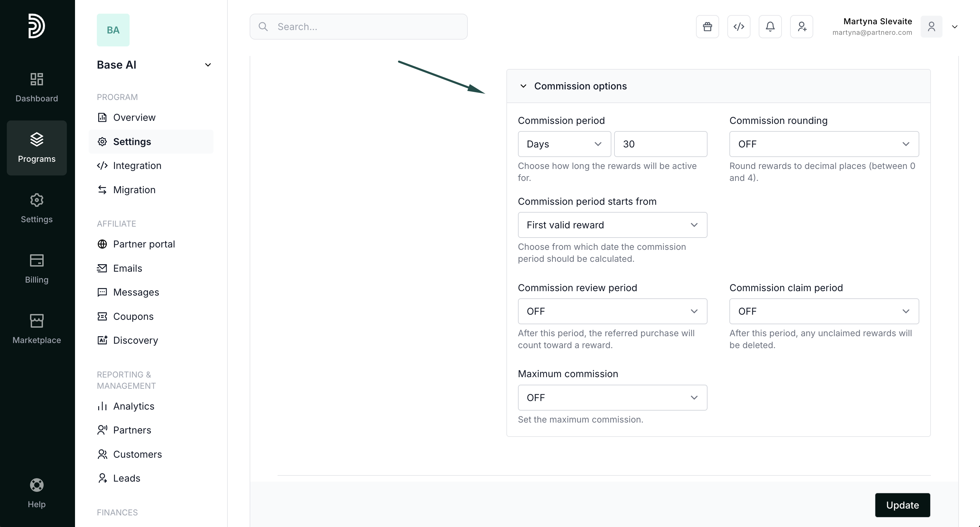Go to Dashboard in left rail
This screenshot has width=980, height=527.
coord(36,87)
